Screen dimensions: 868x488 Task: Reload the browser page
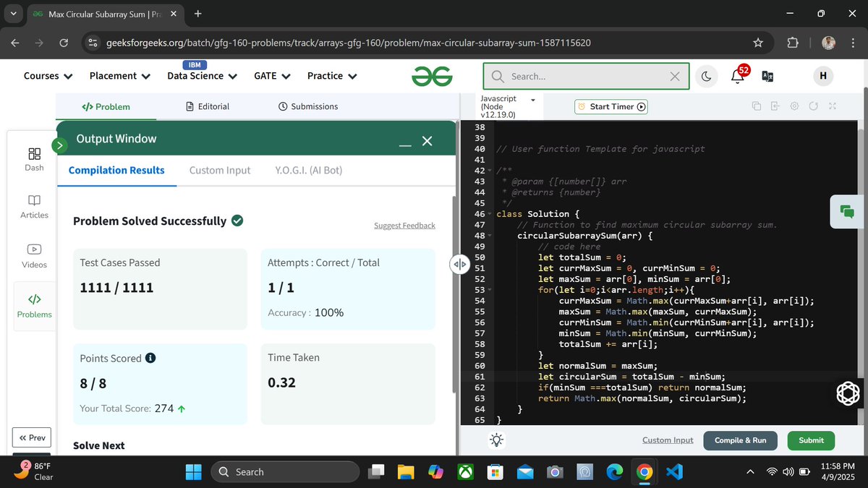64,43
